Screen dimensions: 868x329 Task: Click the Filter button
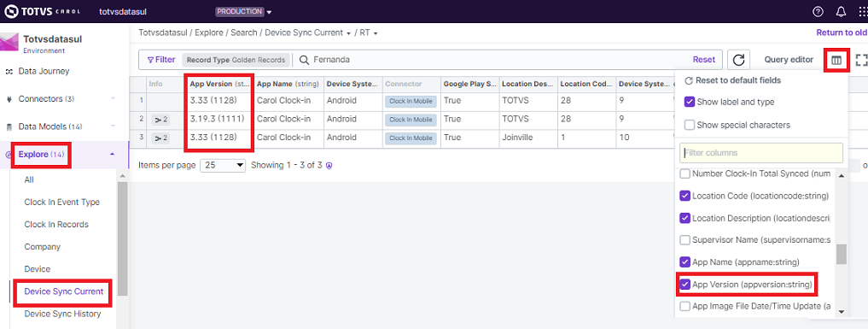click(161, 60)
